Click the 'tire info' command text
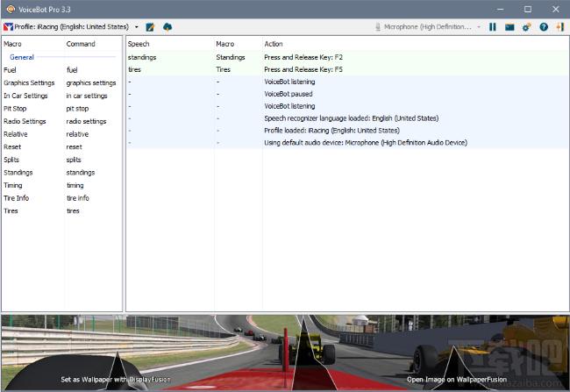This screenshot has height=392, width=570. (78, 198)
